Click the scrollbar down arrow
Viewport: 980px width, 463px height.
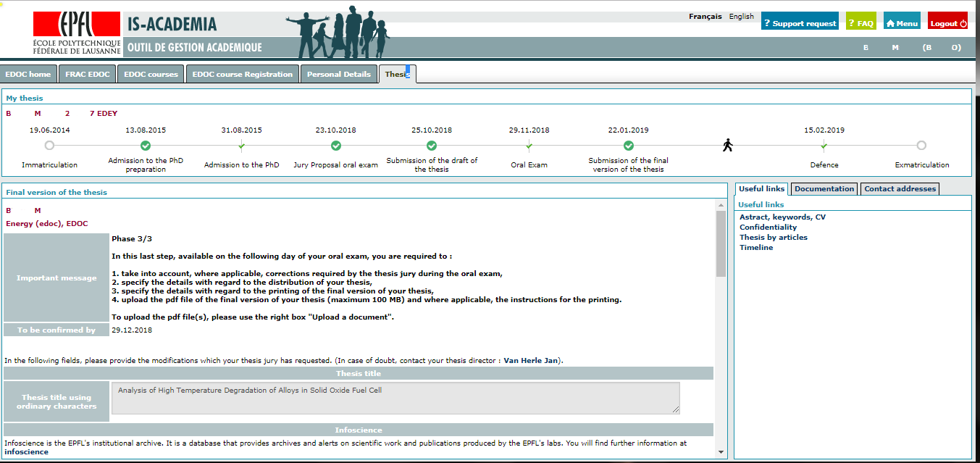tap(721, 451)
